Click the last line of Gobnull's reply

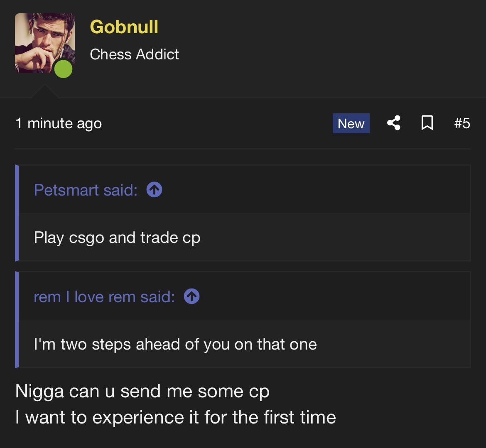175,417
